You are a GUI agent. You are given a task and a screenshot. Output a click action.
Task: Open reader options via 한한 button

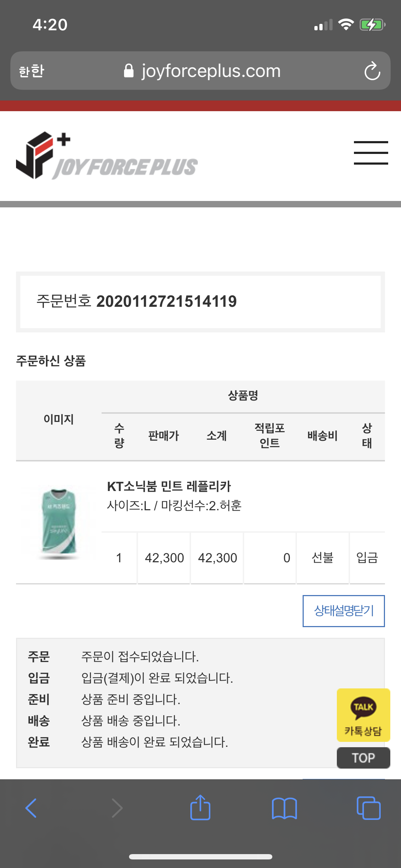32,71
